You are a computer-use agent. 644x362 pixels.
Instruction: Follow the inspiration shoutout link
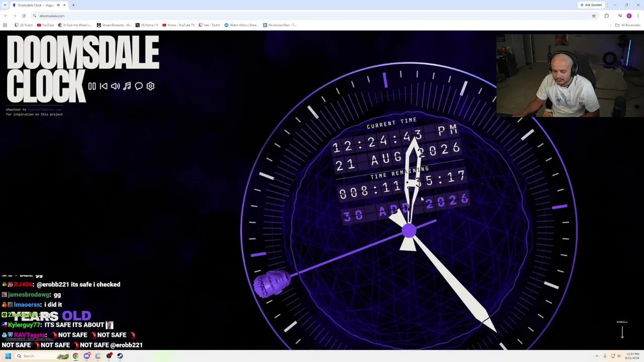(44, 110)
